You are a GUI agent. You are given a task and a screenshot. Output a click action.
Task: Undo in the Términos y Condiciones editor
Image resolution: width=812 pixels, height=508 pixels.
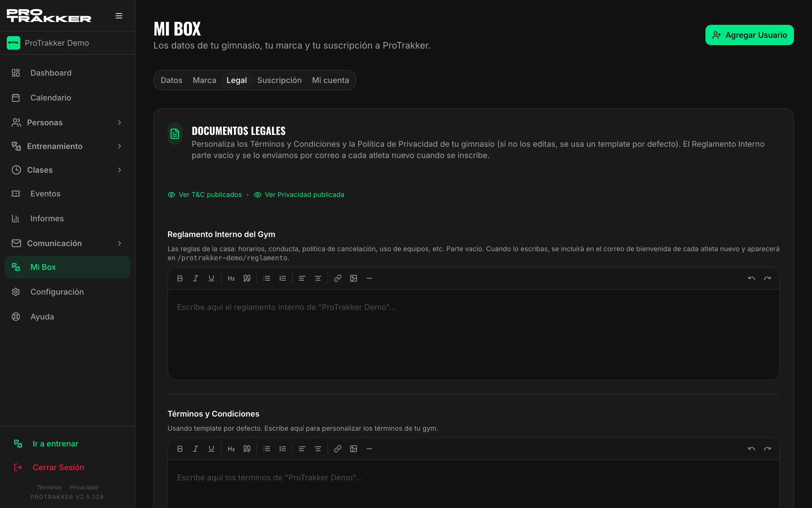point(752,448)
